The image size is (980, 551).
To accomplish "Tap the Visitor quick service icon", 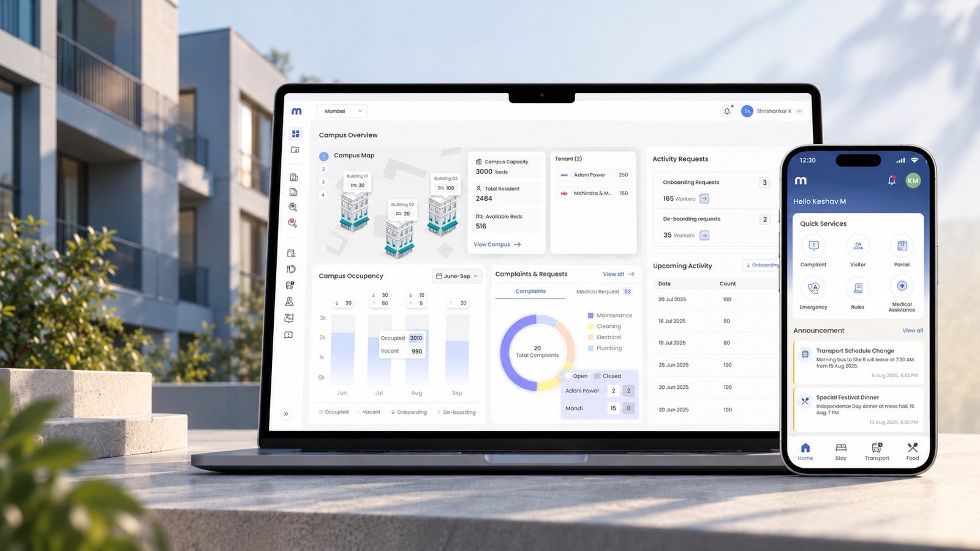I will pyautogui.click(x=858, y=246).
